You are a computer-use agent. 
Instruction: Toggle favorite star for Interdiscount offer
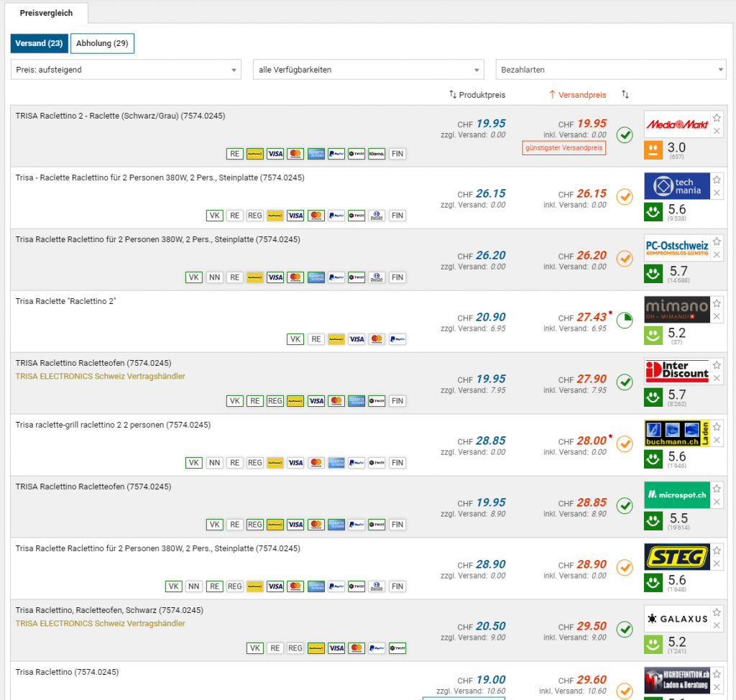(717, 365)
